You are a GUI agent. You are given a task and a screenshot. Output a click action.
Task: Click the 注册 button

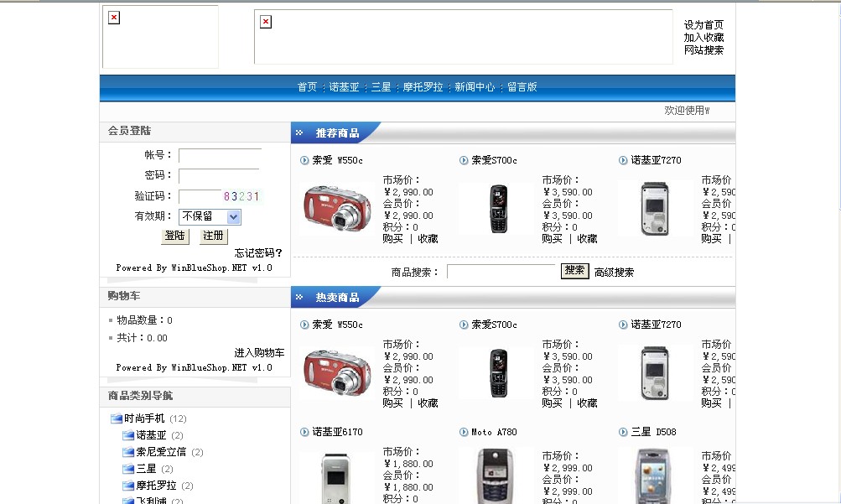214,236
